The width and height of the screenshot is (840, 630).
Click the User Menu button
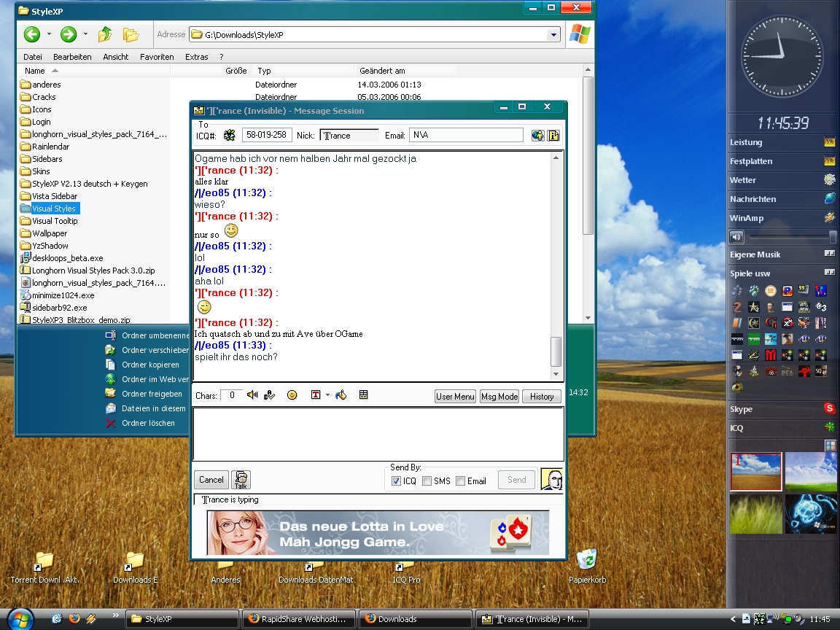coord(455,397)
